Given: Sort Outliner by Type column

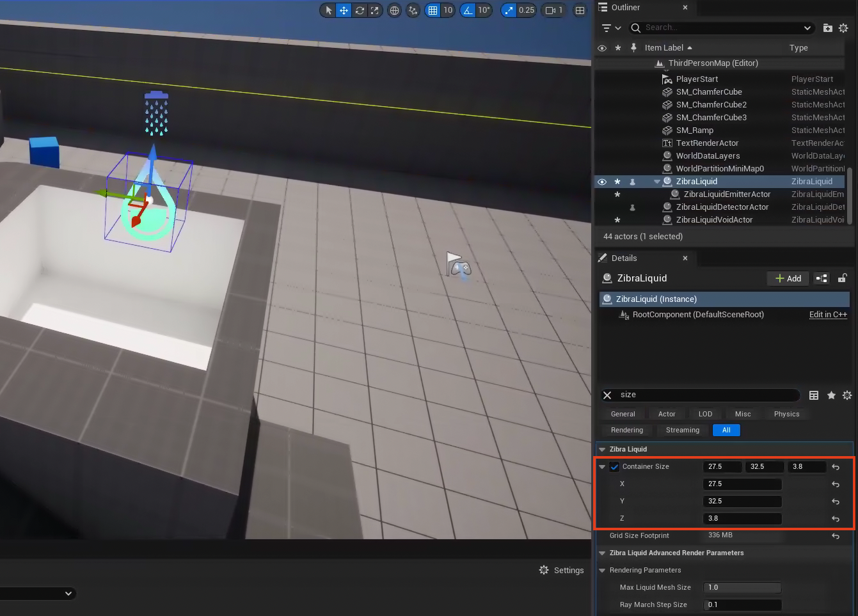Looking at the screenshot, I should [798, 48].
